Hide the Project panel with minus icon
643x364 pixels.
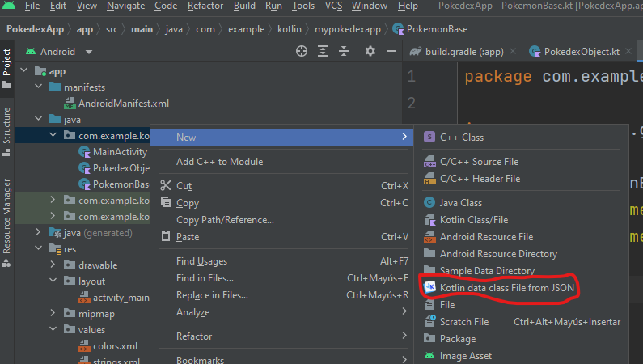coord(391,51)
